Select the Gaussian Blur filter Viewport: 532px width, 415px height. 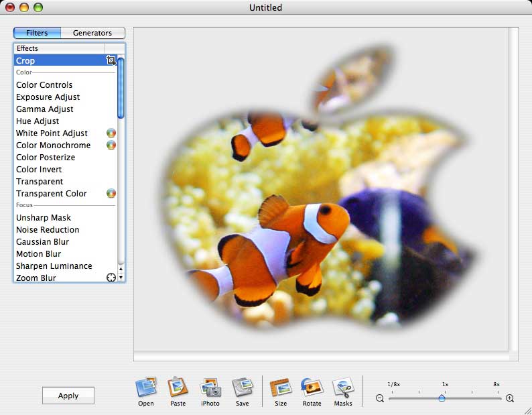pyautogui.click(x=42, y=242)
